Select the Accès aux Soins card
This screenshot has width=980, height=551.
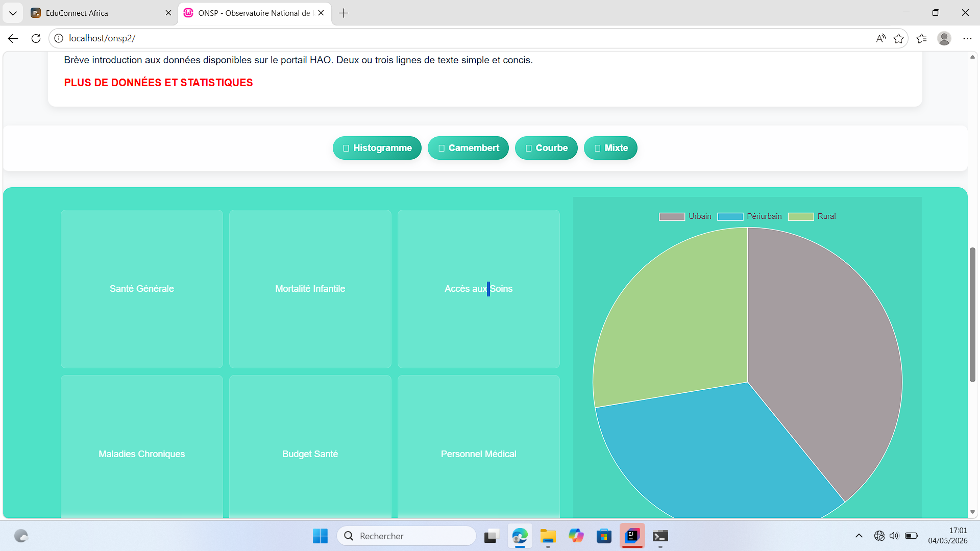pyautogui.click(x=479, y=289)
